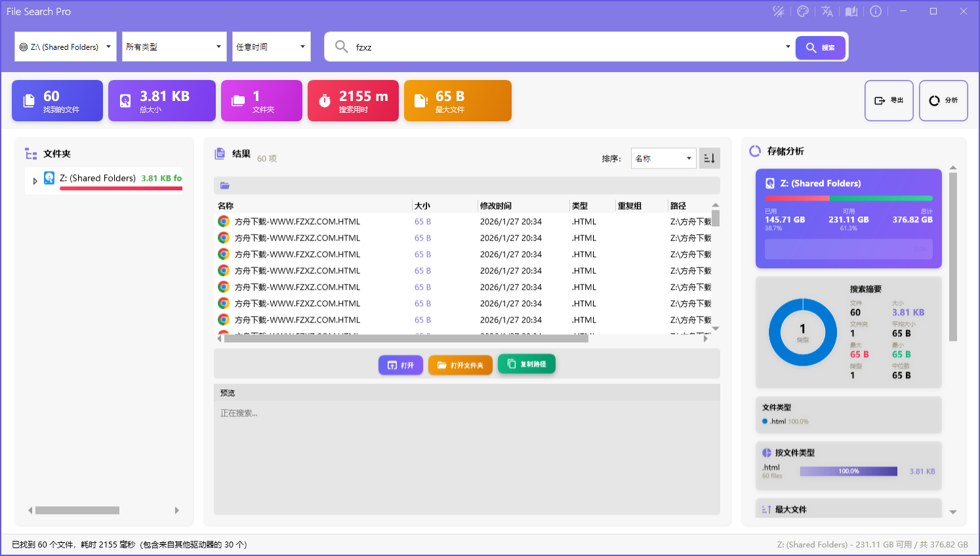980x556 pixels.
Task: Click the 预览 preview section header
Action: click(467, 393)
